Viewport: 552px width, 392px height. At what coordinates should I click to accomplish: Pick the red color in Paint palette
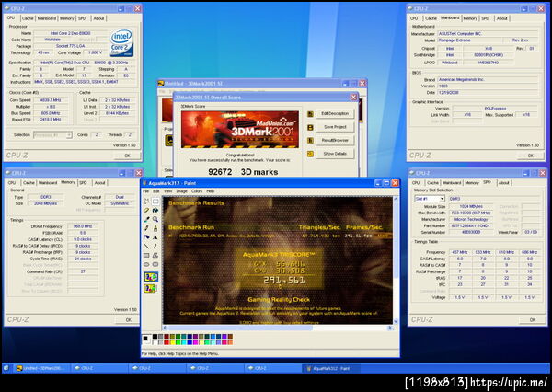pyautogui.click(x=167, y=342)
